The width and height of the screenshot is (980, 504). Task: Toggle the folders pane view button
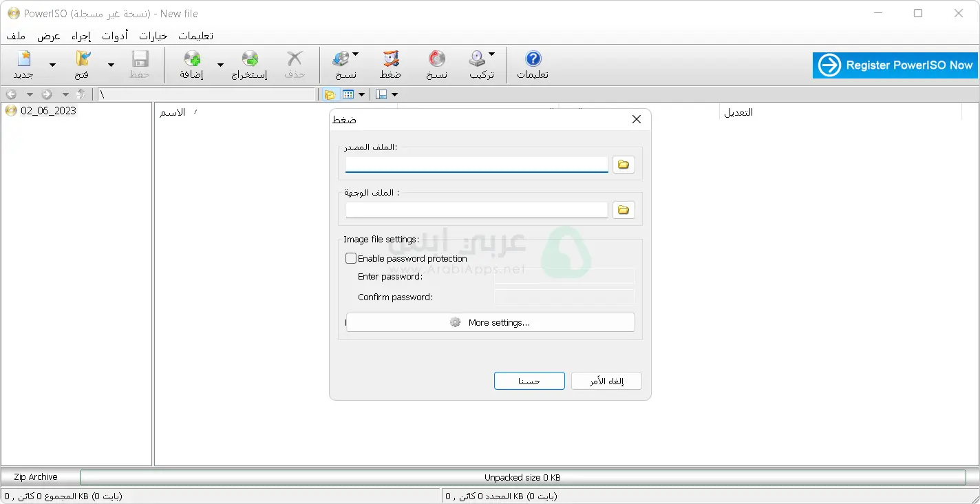click(330, 94)
